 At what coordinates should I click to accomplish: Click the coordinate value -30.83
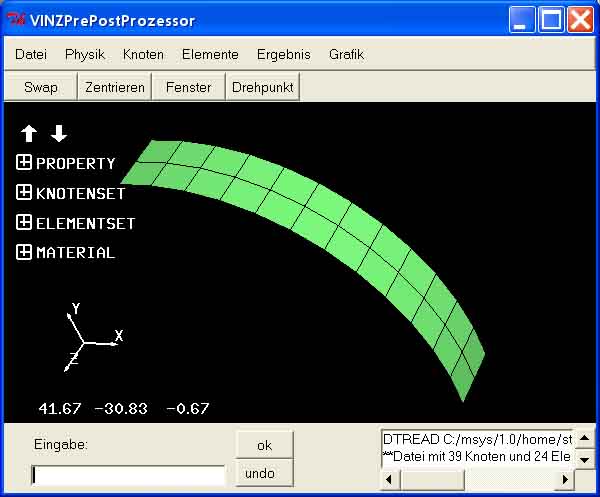(121, 409)
